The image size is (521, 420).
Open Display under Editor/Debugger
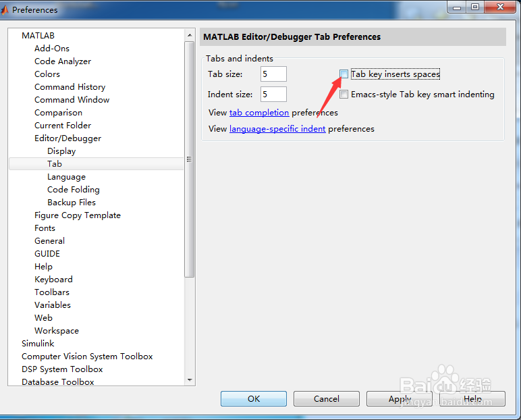[x=61, y=151]
